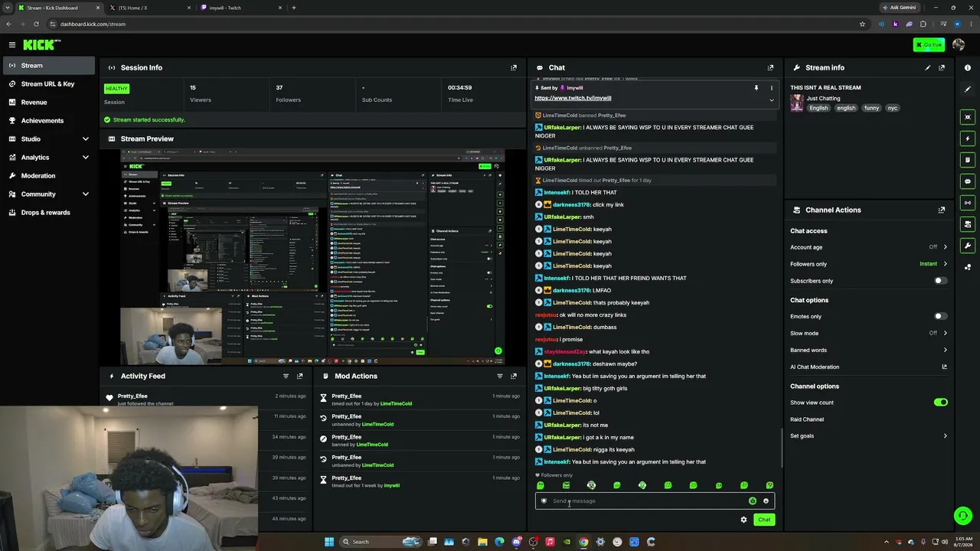Open the Windows Start menu
The width and height of the screenshot is (980, 551).
click(329, 542)
